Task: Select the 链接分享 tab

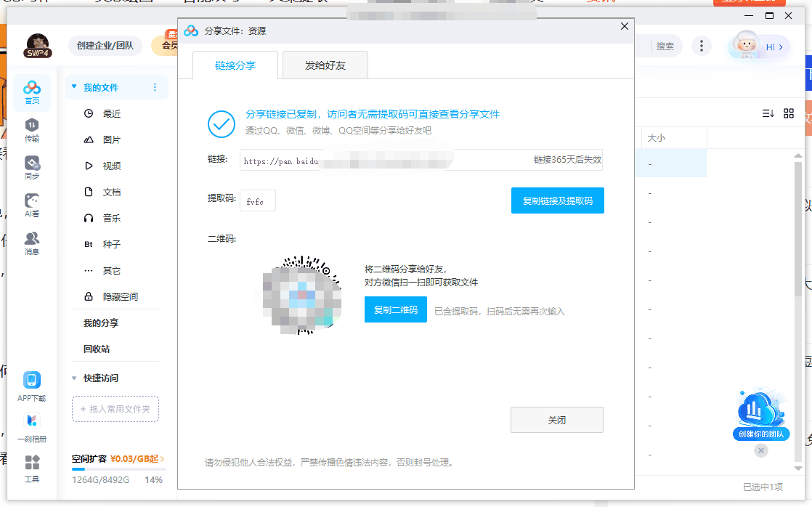Action: click(x=235, y=65)
